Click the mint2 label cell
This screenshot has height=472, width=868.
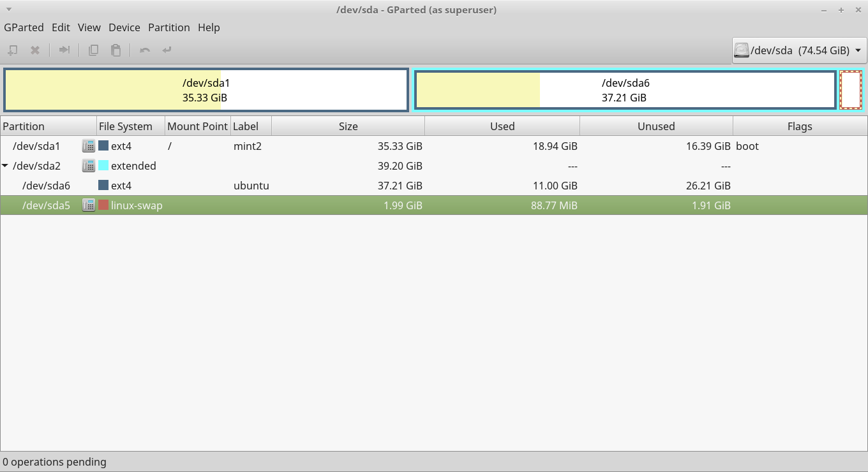[x=248, y=146]
